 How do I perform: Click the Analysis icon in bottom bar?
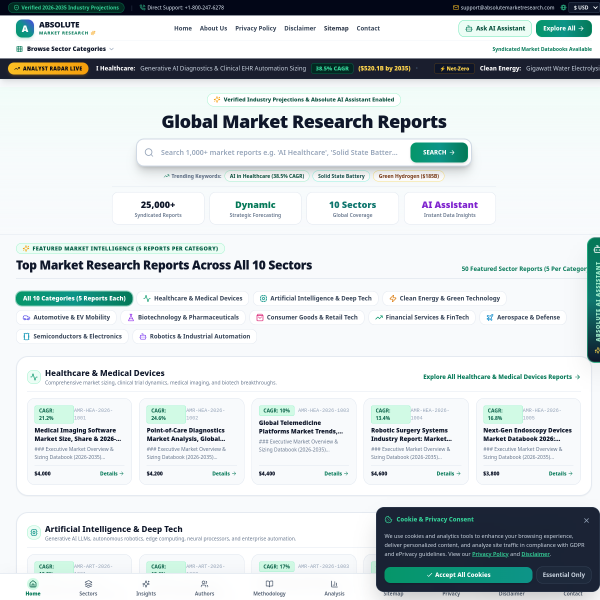[334, 584]
